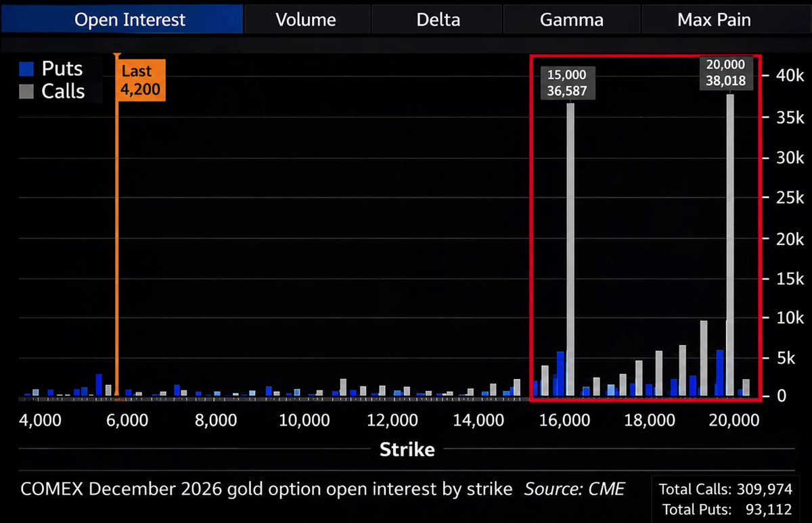Click the "Calls" legend text
Viewport: 812px width, 523px height.
(64, 92)
